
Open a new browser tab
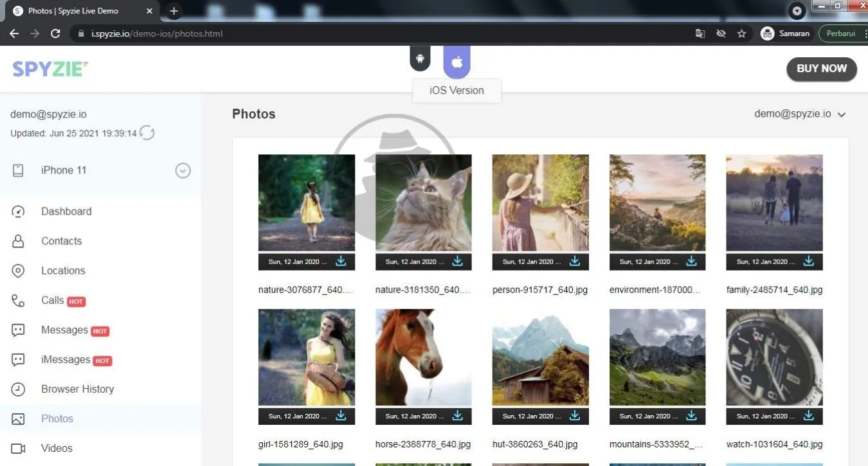coord(174,11)
